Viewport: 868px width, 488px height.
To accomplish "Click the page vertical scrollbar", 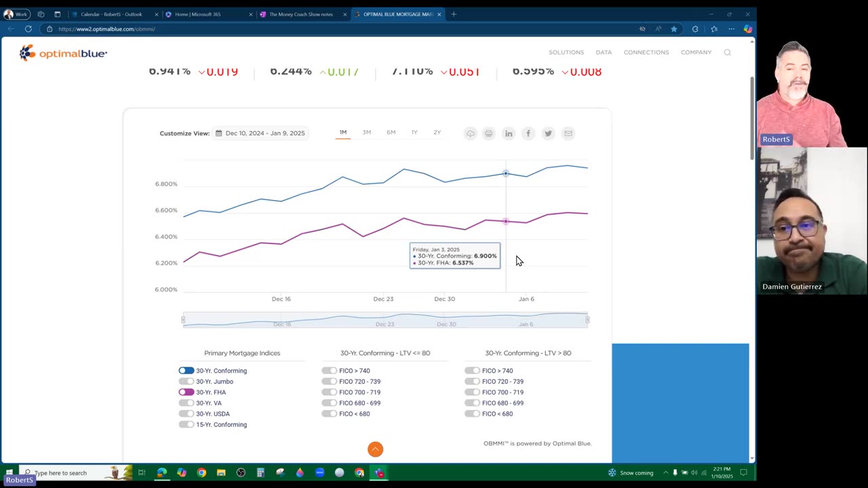I will pyautogui.click(x=751, y=119).
